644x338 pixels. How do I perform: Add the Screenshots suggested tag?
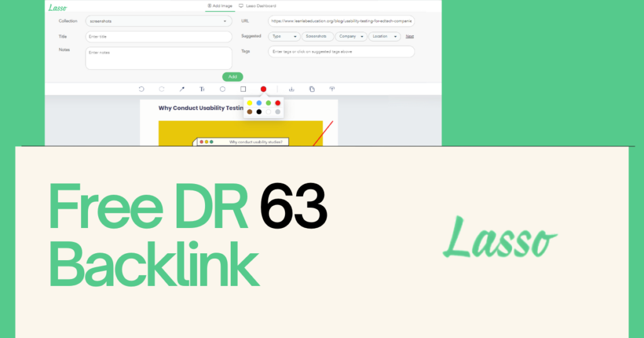[318, 36]
